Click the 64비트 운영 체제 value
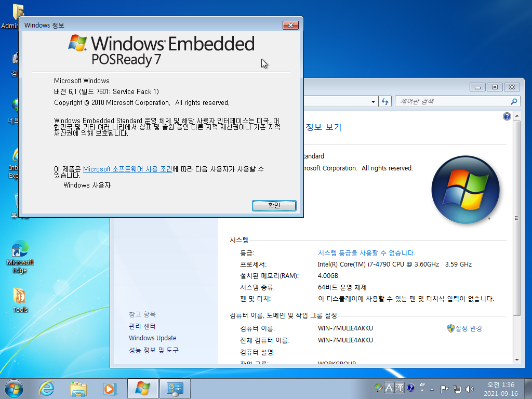The width and height of the screenshot is (532, 399). coord(342,287)
